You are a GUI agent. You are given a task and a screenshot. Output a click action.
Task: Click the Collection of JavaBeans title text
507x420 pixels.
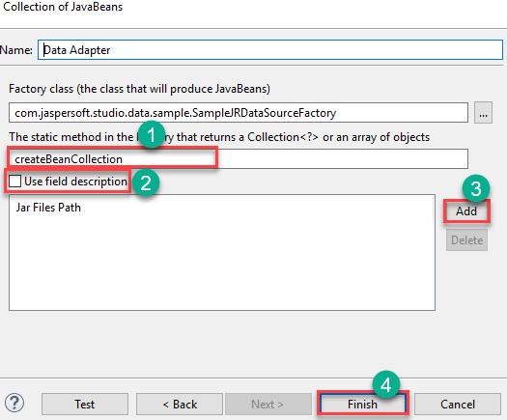coord(63,7)
